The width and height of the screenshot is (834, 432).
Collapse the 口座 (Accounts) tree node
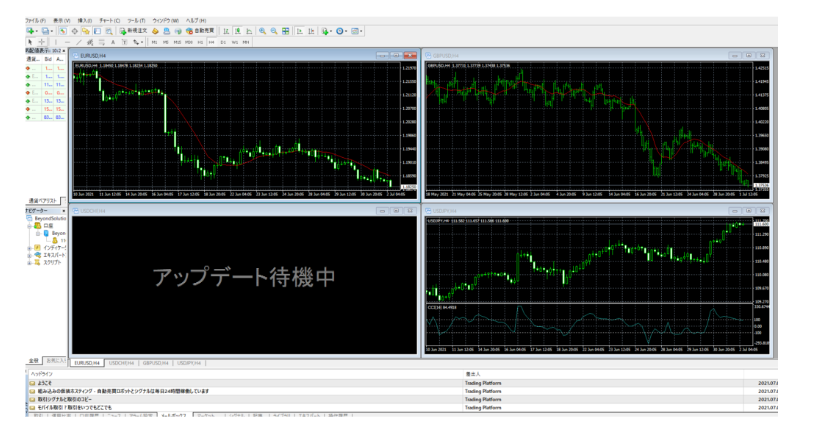click(29, 226)
